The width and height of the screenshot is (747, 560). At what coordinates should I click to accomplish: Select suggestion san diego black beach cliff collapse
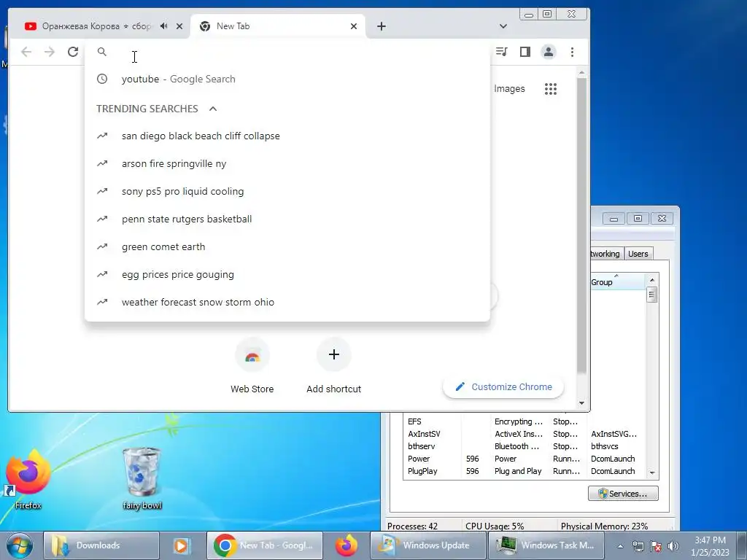(x=287, y=136)
